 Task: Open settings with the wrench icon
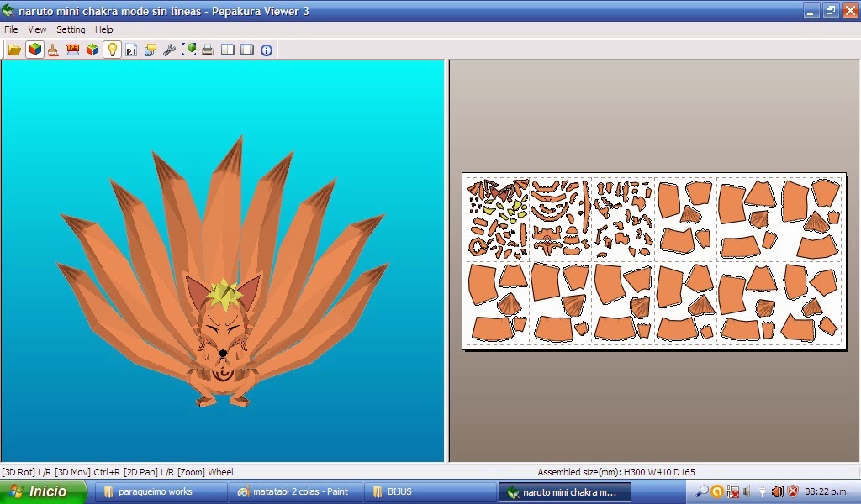pos(169,50)
